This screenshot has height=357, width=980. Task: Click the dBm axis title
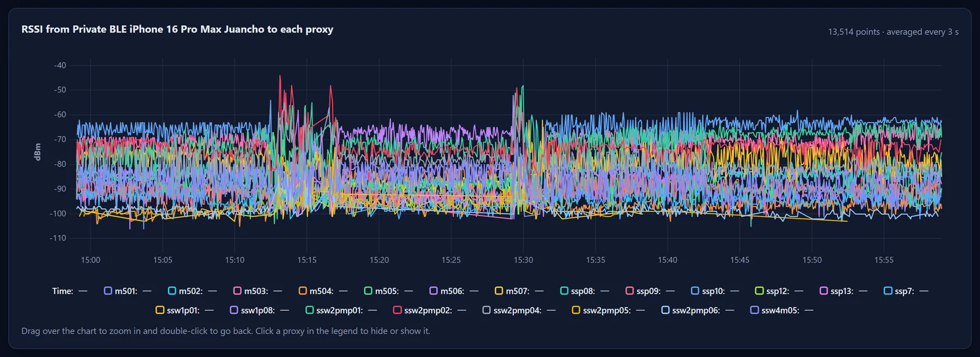(37, 152)
